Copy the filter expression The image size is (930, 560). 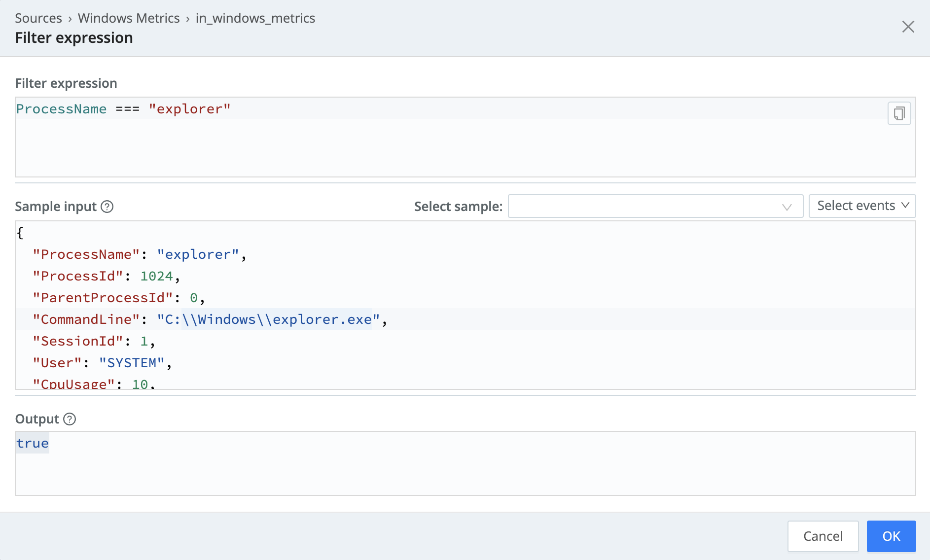899,113
